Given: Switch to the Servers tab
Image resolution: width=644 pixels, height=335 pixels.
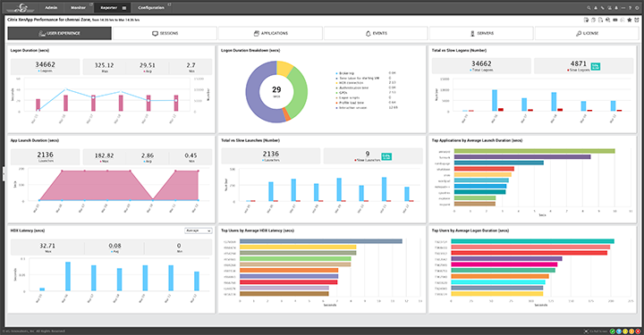Looking at the screenshot, I should point(481,33).
